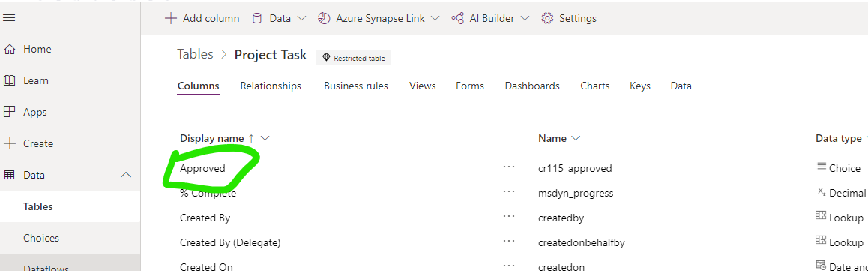The height and width of the screenshot is (271, 868).
Task: Select the Created By column name
Action: pyautogui.click(x=205, y=218)
